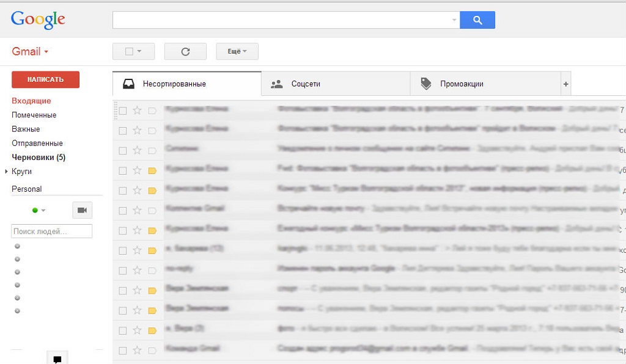
Task: Open the Gmail dropdown menu
Action: click(x=30, y=51)
